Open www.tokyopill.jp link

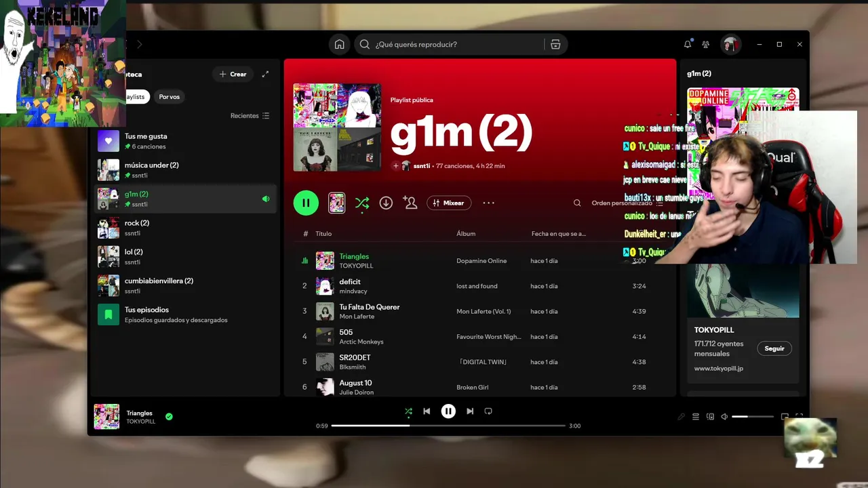click(719, 369)
